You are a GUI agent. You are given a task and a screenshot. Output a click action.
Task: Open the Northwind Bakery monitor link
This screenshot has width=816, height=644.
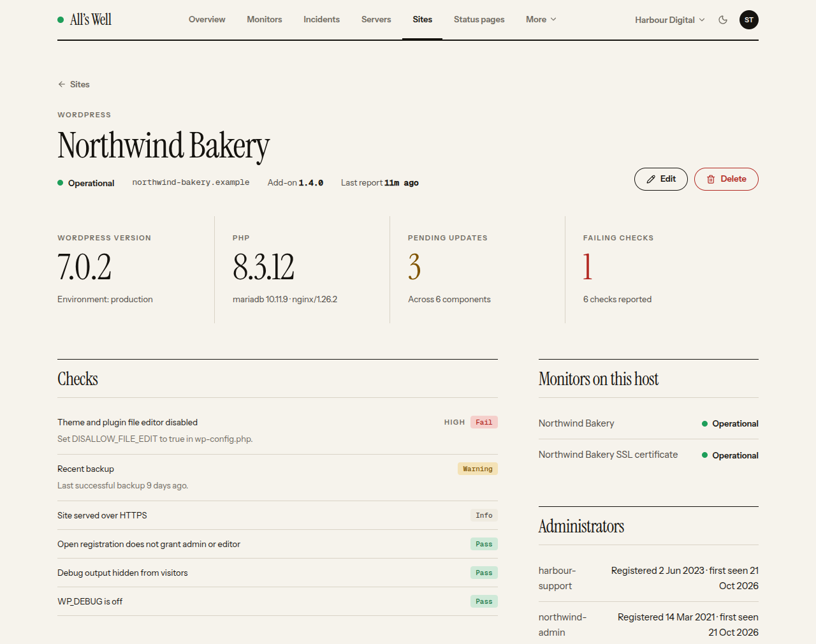coord(576,423)
